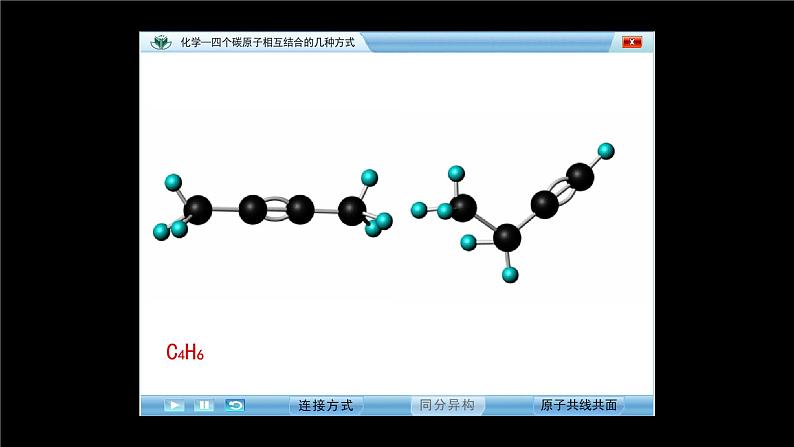The height and width of the screenshot is (447, 794).
Task: Select the top-right hydrogen atom of left molecule
Action: click(x=369, y=178)
